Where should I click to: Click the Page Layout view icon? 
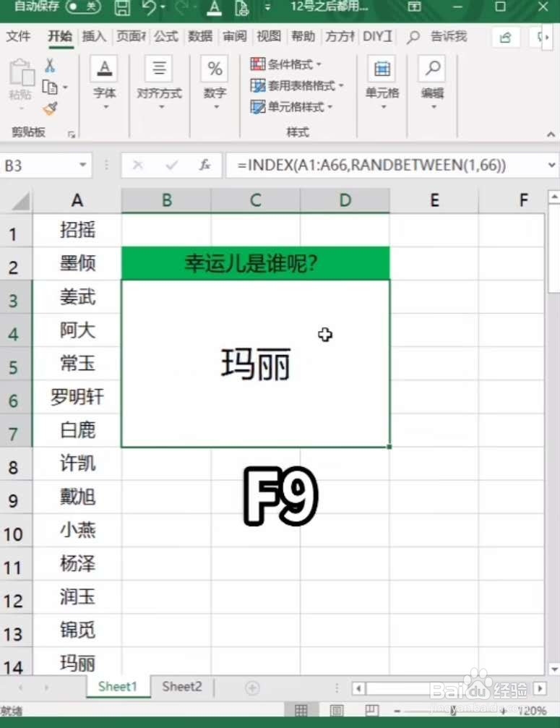click(337, 711)
